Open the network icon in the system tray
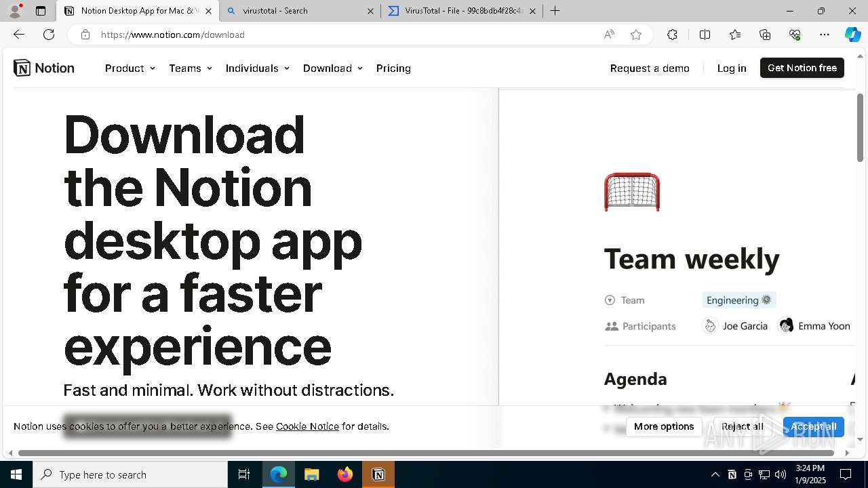The width and height of the screenshot is (868, 488). pyautogui.click(x=764, y=474)
